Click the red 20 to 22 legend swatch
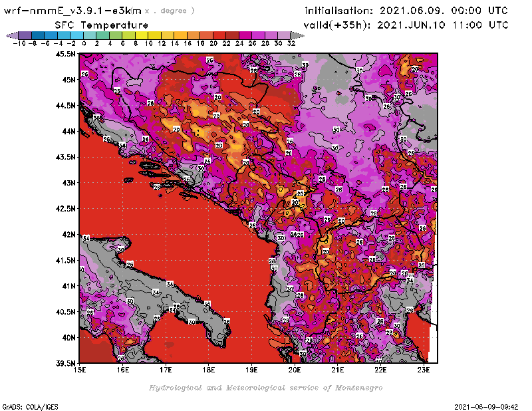The height and width of the screenshot is (411, 532). 219,35
